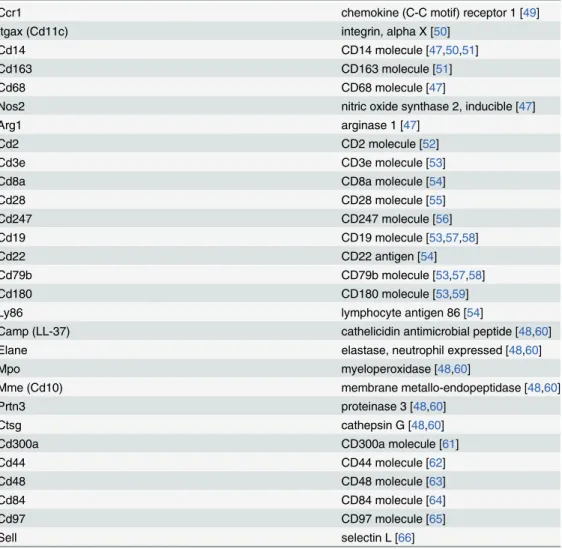Open reference 47 beside CD68 molecule
This screenshot has height=549, width=562.
[435, 88]
